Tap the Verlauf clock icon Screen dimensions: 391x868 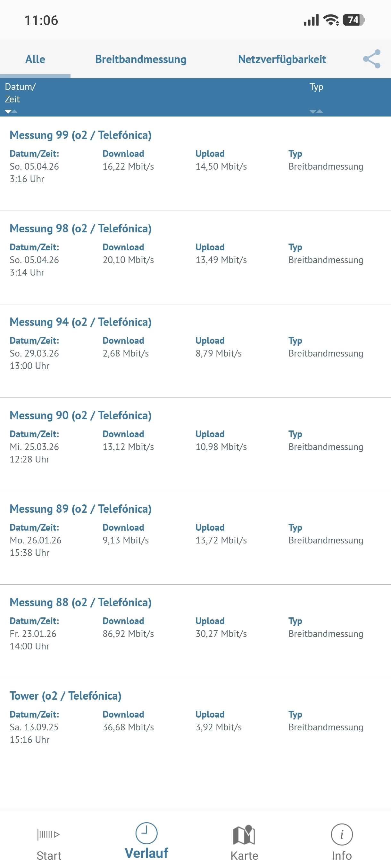point(146,832)
